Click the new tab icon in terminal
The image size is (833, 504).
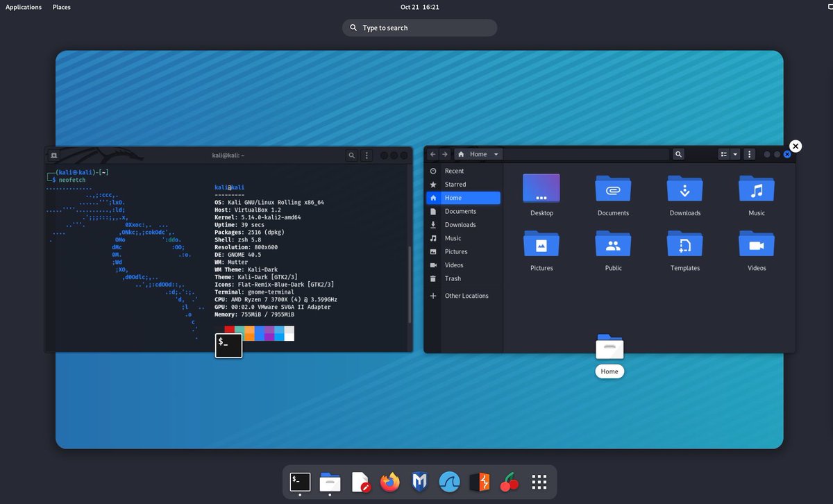55,156
